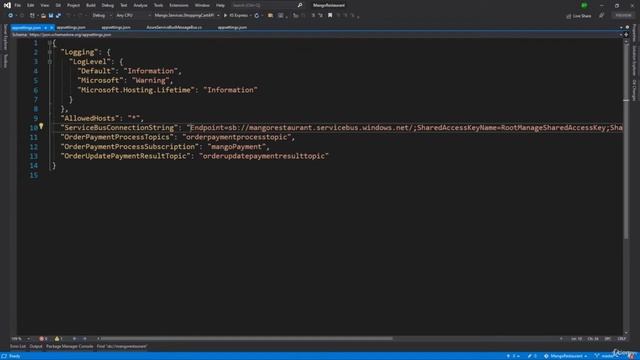
Task: Open the Analyze menu
Action: [140, 5]
